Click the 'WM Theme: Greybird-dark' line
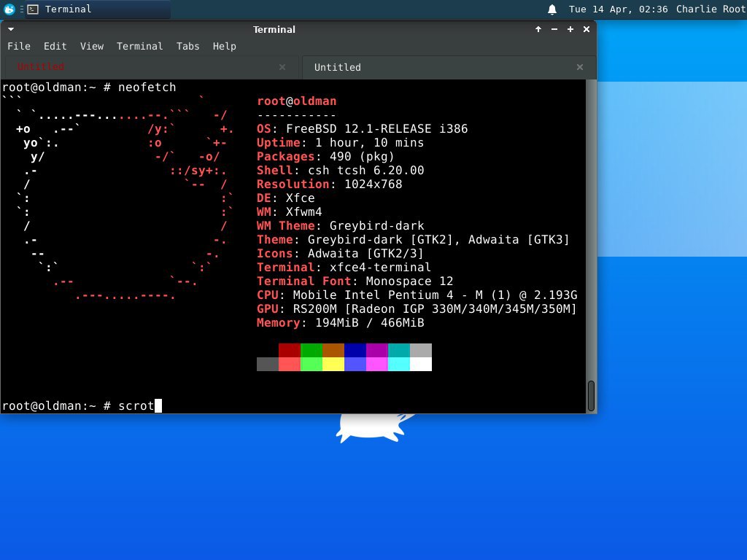The image size is (747, 560). pos(340,225)
